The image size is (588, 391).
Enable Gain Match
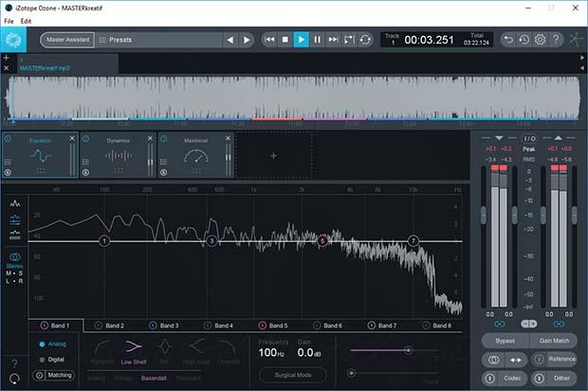[x=554, y=341]
